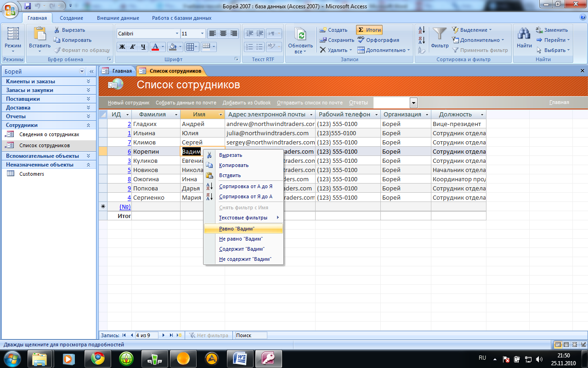The image size is (588, 368).
Task: Click Сохранить record button
Action: coord(337,40)
